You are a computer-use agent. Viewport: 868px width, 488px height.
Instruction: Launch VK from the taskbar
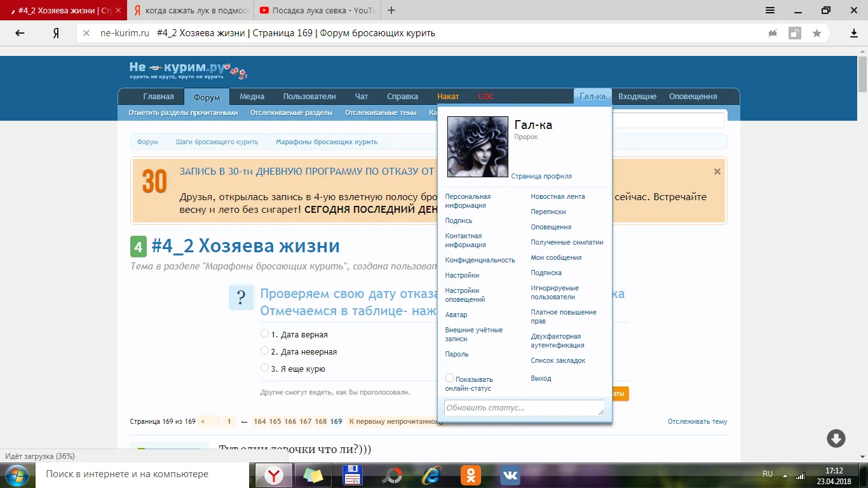(x=510, y=475)
